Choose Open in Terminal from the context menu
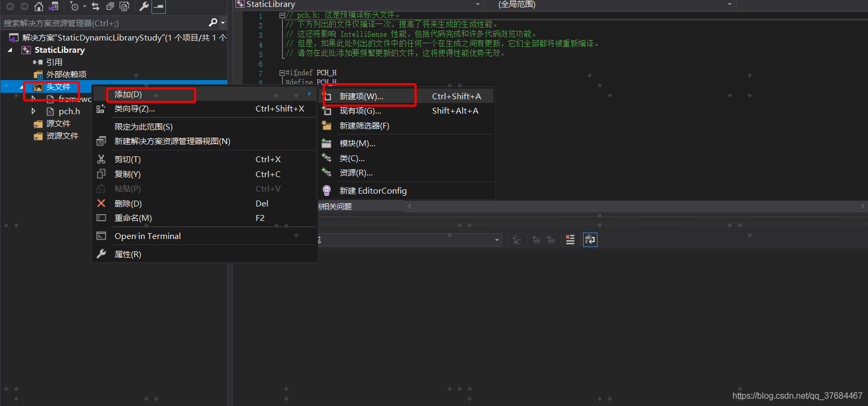The image size is (868, 406). (205, 236)
